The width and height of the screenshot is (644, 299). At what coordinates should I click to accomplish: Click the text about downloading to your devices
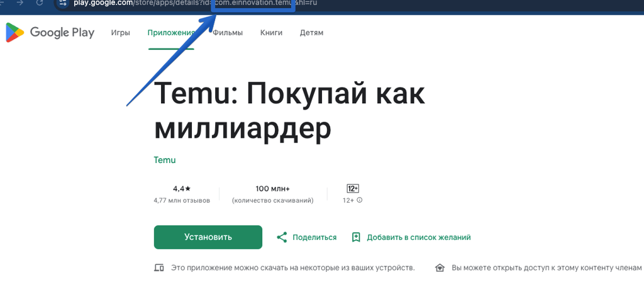coord(293,268)
